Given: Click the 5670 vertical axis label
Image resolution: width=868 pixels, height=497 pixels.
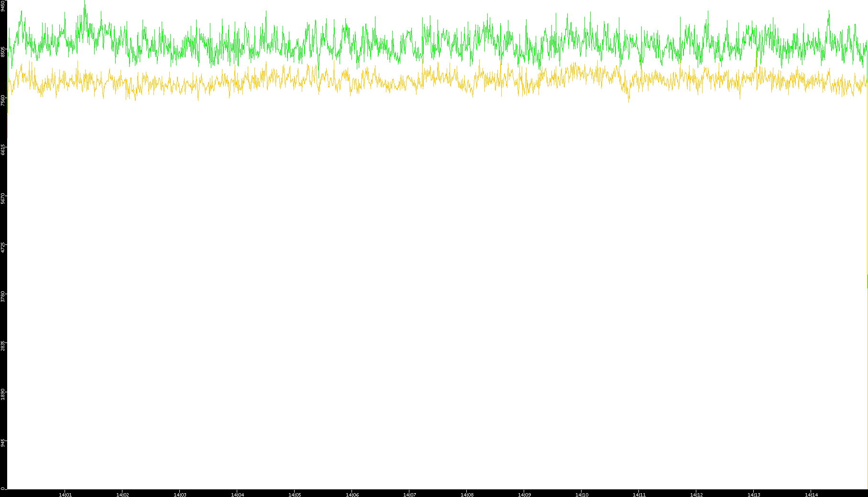Looking at the screenshot, I should (x=3, y=198).
